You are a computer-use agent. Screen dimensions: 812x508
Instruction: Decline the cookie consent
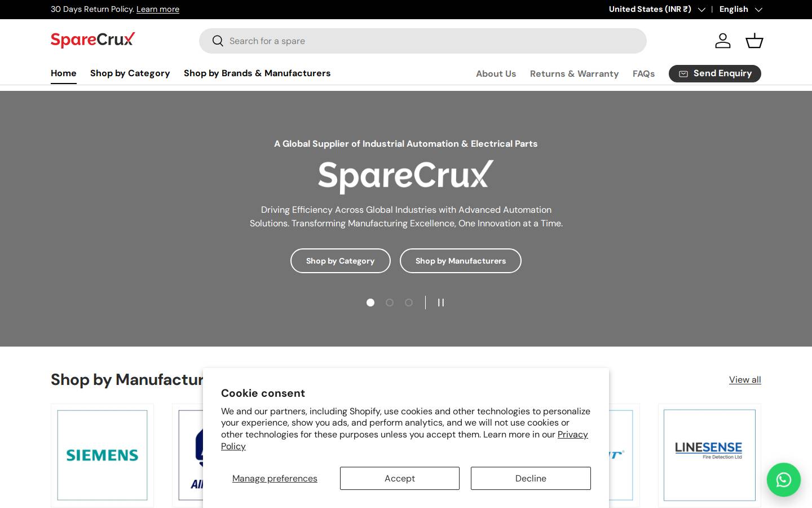531,478
